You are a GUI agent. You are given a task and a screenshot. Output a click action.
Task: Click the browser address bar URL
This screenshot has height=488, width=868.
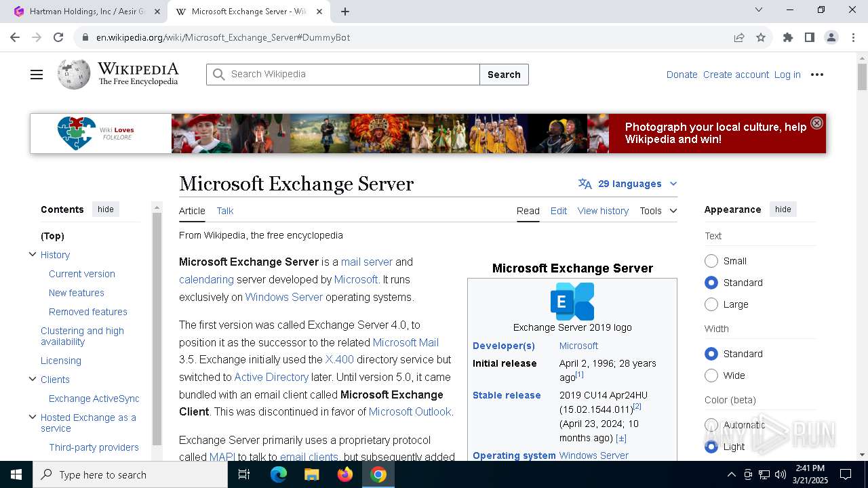[223, 37]
